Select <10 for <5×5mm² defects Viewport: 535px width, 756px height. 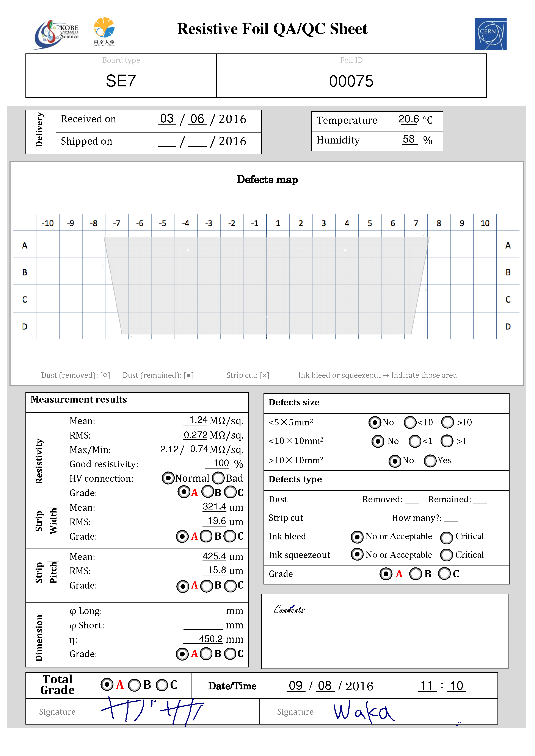(410, 422)
